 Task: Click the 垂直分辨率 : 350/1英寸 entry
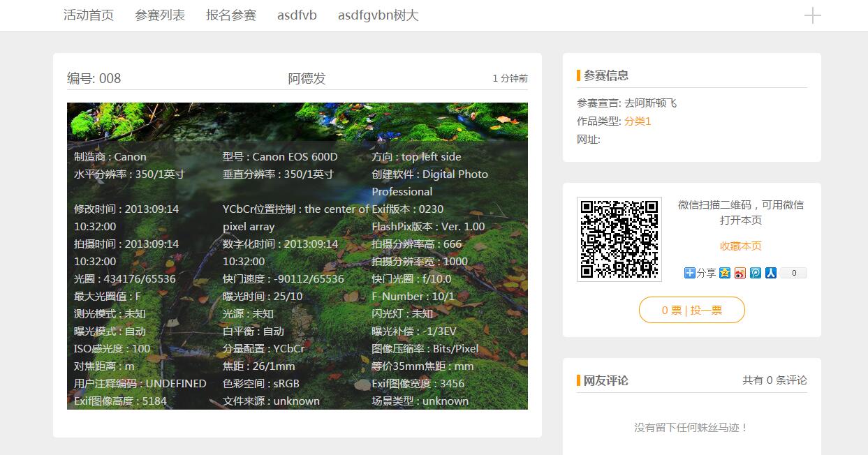point(278,174)
